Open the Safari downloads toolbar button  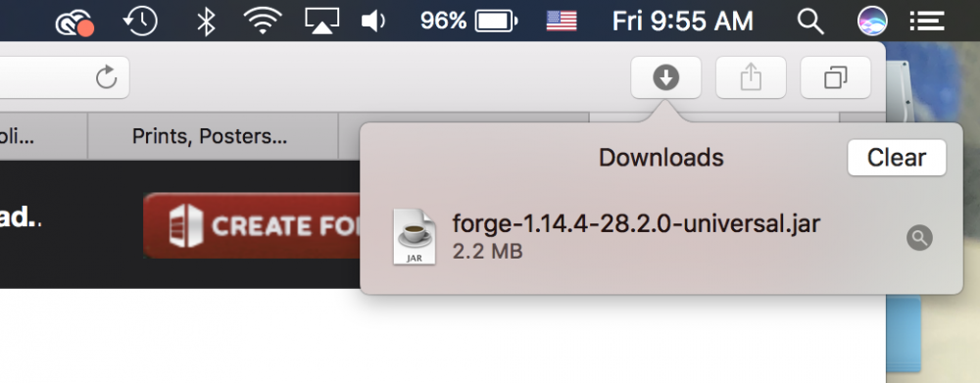click(665, 77)
